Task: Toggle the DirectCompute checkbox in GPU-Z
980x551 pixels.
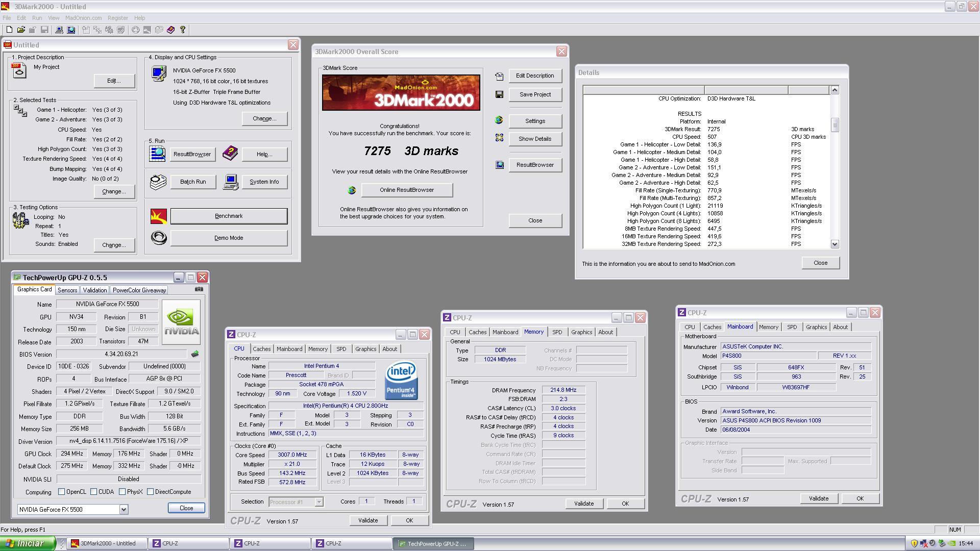Action: click(x=151, y=492)
